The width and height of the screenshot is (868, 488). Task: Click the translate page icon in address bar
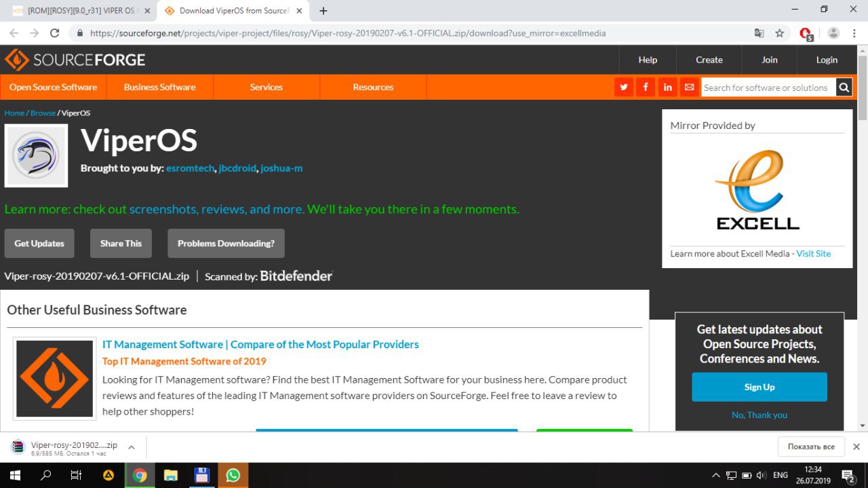pos(759,33)
